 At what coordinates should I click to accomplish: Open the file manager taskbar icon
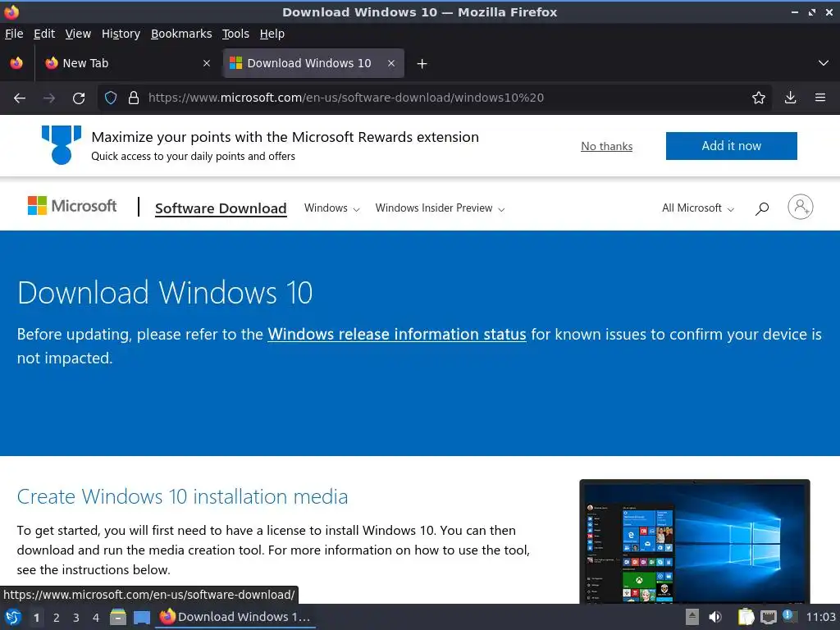[118, 617]
